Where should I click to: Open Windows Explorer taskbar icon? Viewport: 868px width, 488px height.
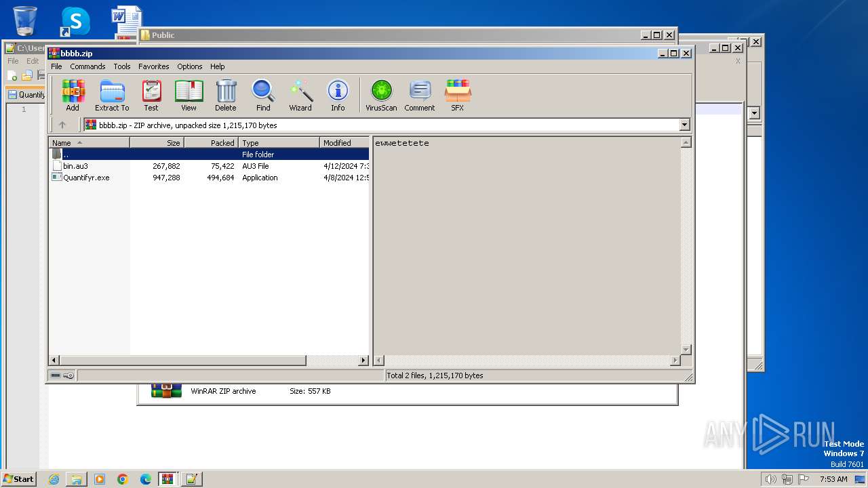click(77, 479)
